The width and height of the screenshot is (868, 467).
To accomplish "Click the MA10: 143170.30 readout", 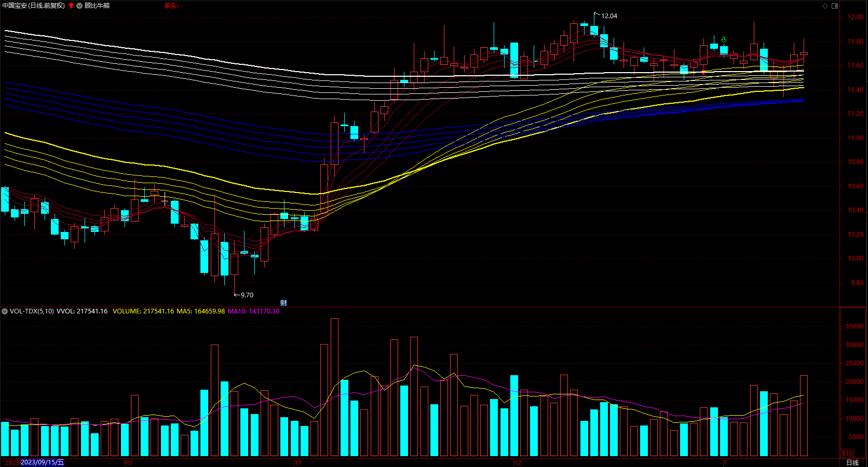I will [253, 311].
